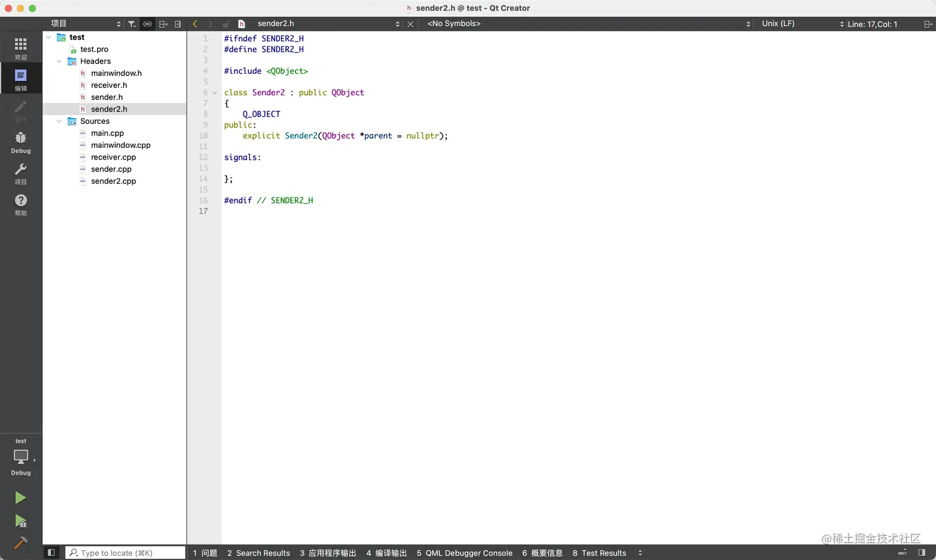Screen dimensions: 936x560
Task: Switch to Edit mode (编辑)
Action: tap(20, 79)
